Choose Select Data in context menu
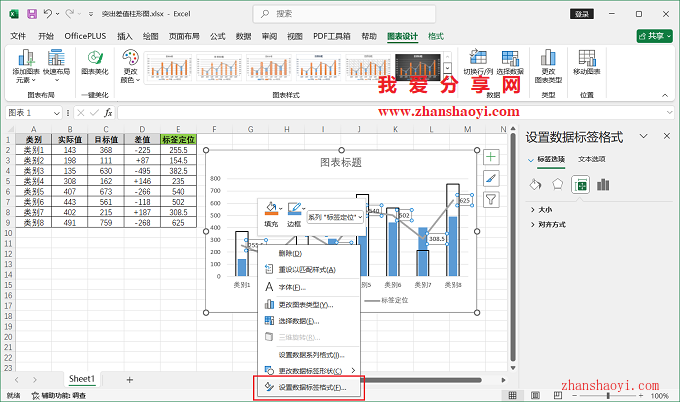Screen dimensions: 680x402 click(310, 321)
